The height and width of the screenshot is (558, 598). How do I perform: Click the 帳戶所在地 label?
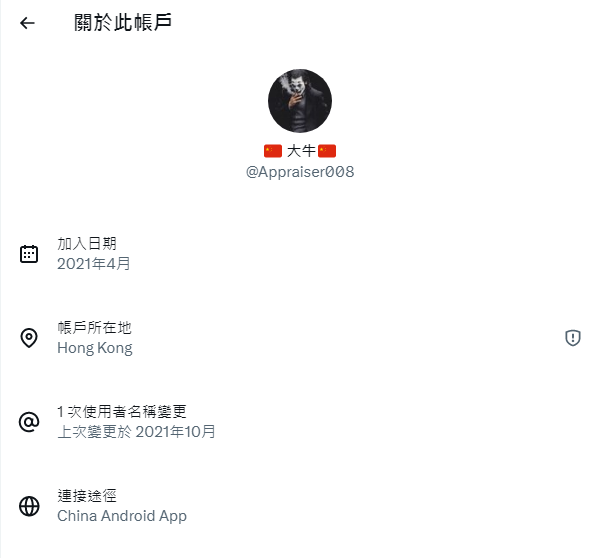94,328
